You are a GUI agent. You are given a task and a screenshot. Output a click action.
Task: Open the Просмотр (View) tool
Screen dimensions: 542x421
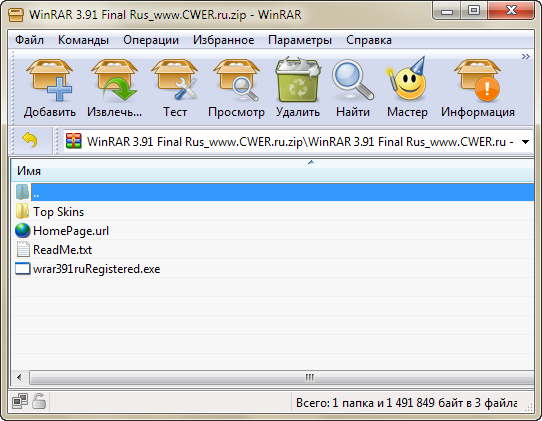pyautogui.click(x=236, y=81)
